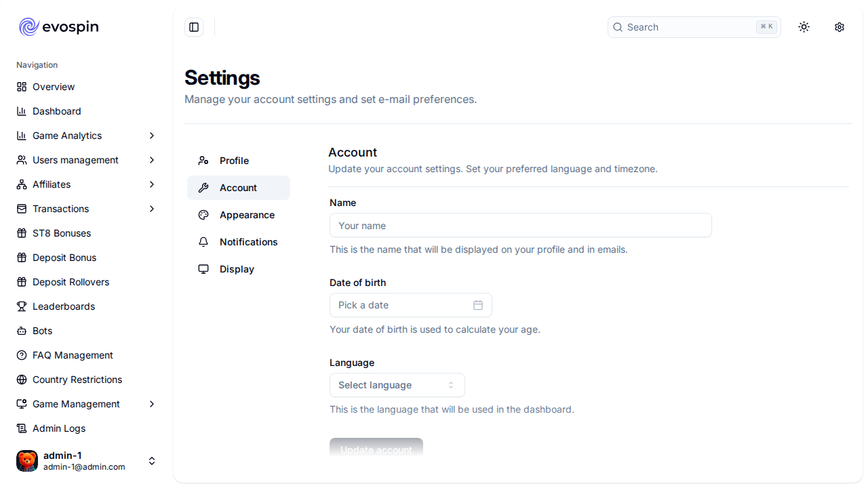Viewport: 868px width, 488px height.
Task: Expand the Game Management submenu chevron
Action: (x=152, y=404)
